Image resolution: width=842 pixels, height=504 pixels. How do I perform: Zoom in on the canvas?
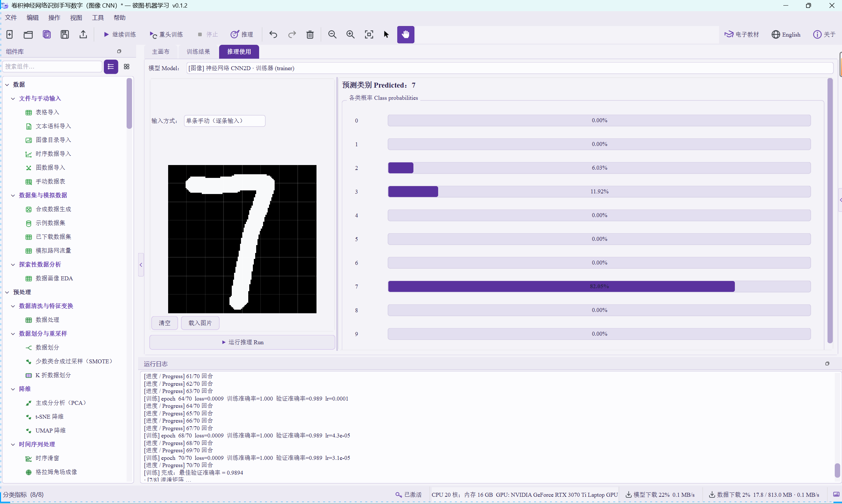point(350,34)
